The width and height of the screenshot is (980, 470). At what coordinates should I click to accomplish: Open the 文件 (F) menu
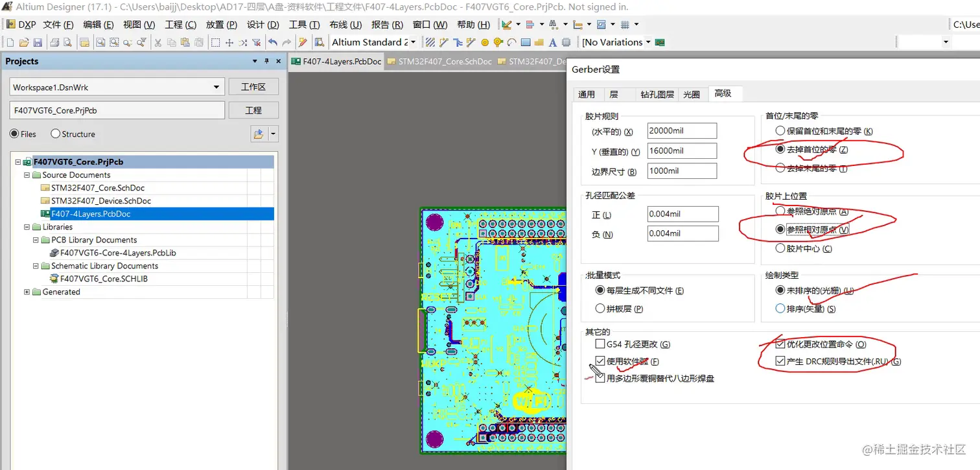pos(58,25)
